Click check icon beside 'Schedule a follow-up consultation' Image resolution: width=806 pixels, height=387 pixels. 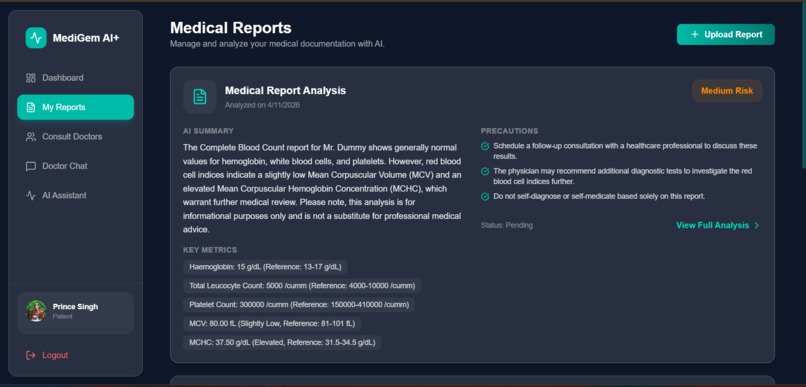(485, 146)
